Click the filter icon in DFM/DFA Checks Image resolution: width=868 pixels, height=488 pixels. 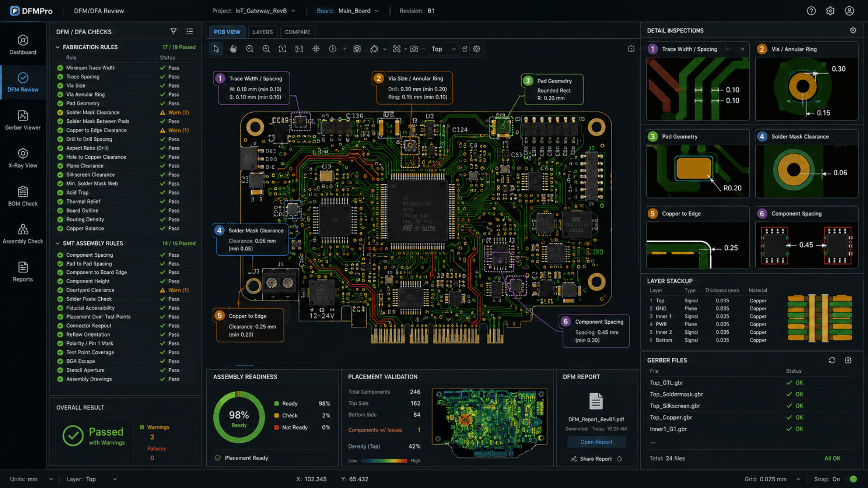pyautogui.click(x=173, y=32)
